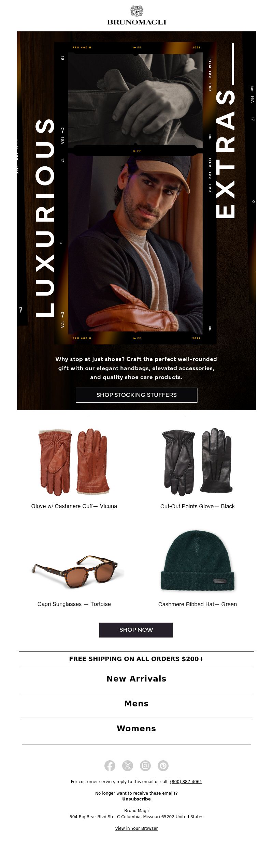Viewport: 273px width, 868px height.
Task: Open the New Arrivals menu link
Action: coord(136,678)
